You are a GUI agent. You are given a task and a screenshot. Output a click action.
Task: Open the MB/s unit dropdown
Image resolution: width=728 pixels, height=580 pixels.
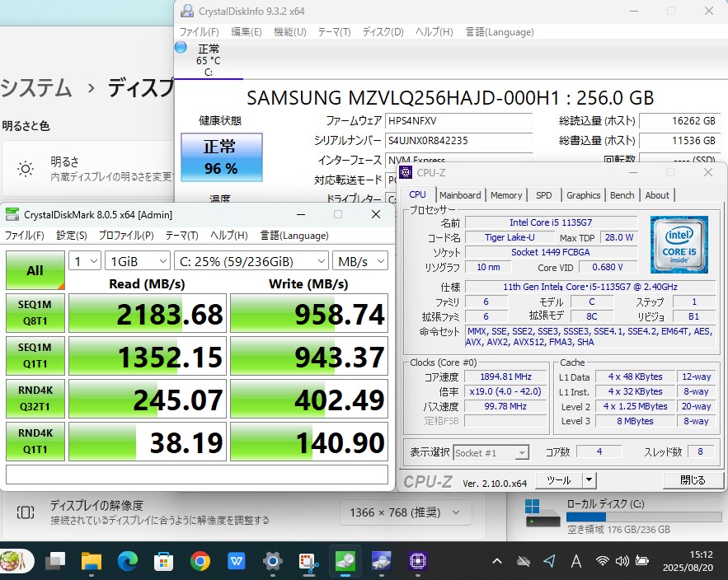pyautogui.click(x=360, y=261)
